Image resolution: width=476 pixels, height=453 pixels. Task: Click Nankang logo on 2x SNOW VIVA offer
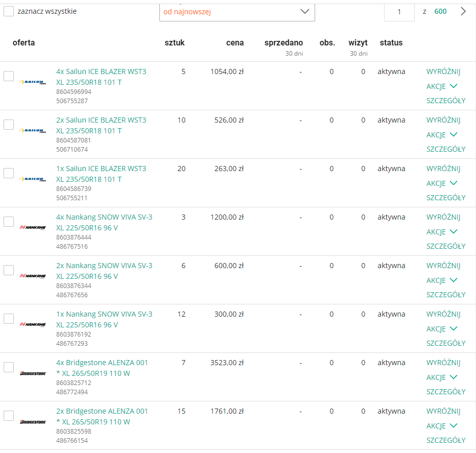click(32, 276)
